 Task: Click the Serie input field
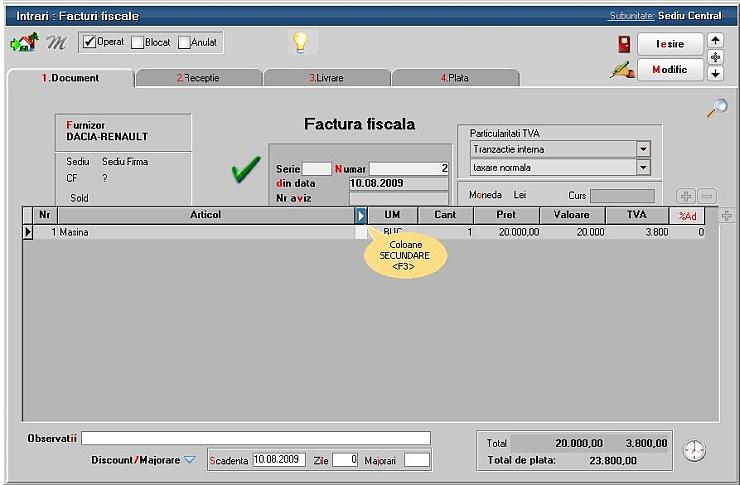point(317,169)
